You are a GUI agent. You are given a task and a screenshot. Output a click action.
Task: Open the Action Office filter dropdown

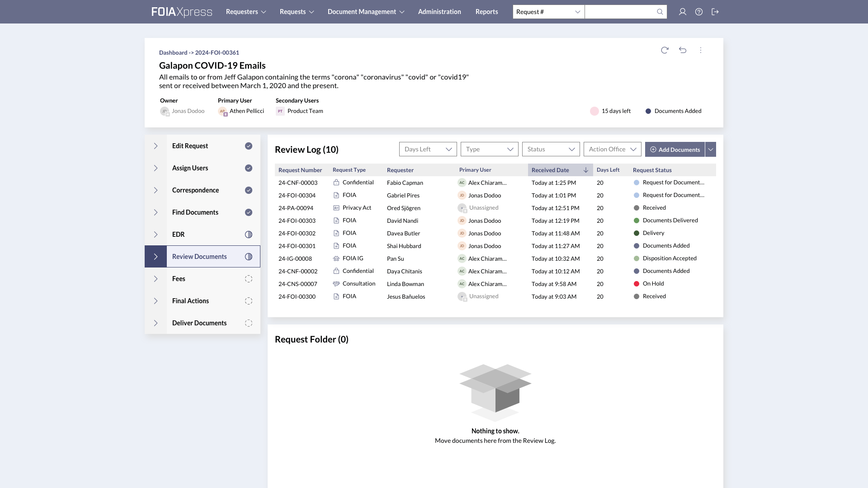(612, 149)
